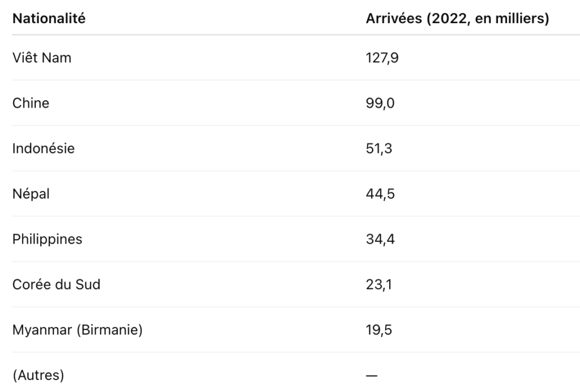The image size is (580, 392).
Task: Select the 51,3 value cell
Action: point(379,148)
